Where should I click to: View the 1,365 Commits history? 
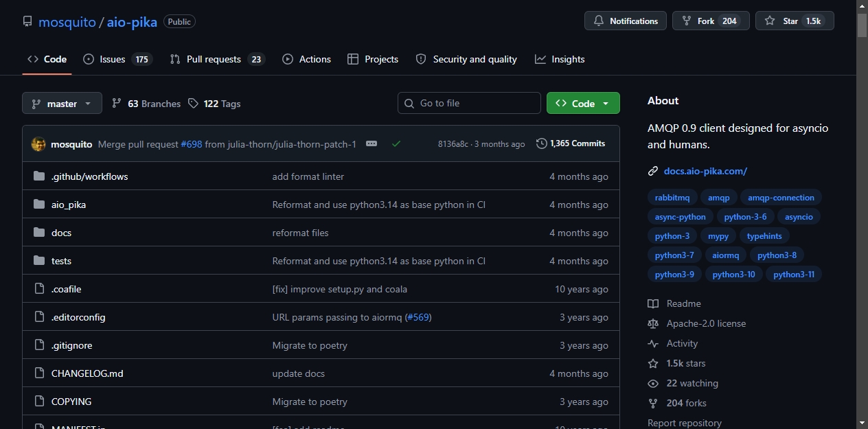pyautogui.click(x=571, y=143)
